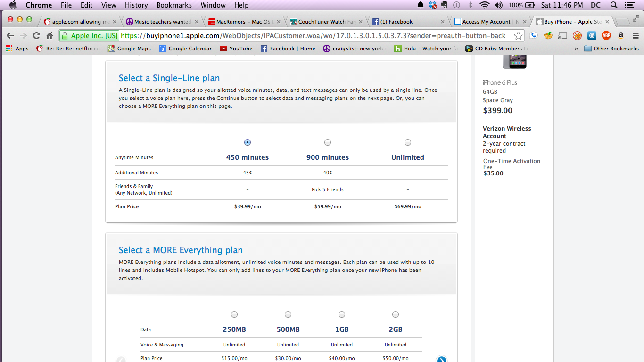The width and height of the screenshot is (644, 362).
Task: Select the 450 minutes plan radio button
Action: (248, 142)
